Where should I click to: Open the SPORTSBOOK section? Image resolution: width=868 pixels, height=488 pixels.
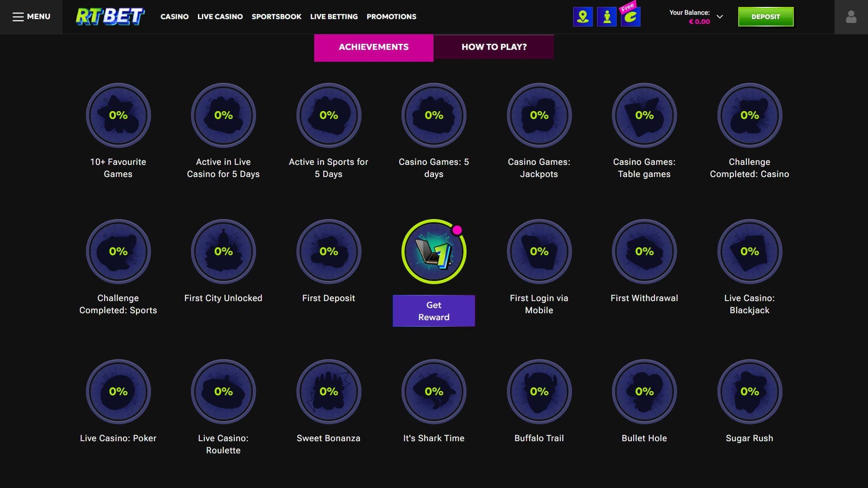[x=276, y=16]
